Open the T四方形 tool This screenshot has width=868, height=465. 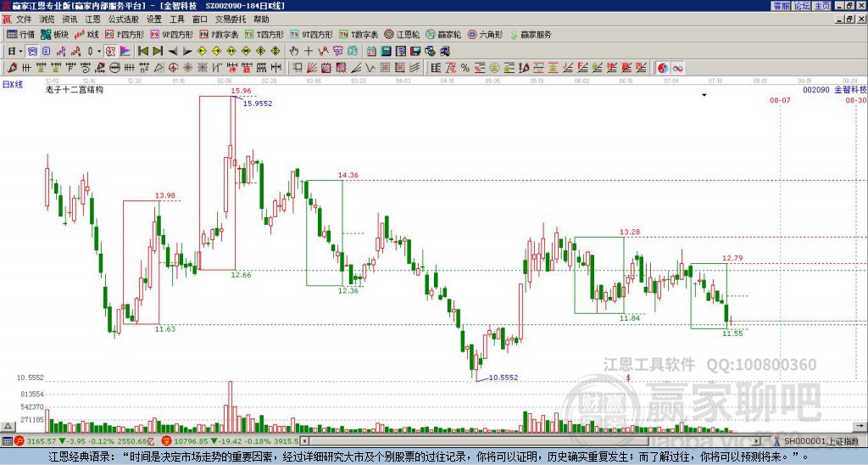(x=264, y=34)
